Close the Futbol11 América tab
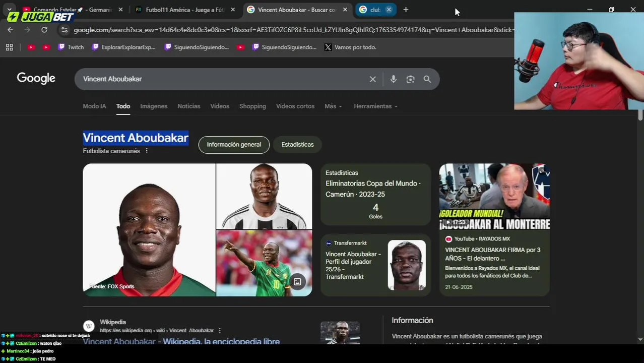The height and width of the screenshot is (363, 644). [x=233, y=10]
